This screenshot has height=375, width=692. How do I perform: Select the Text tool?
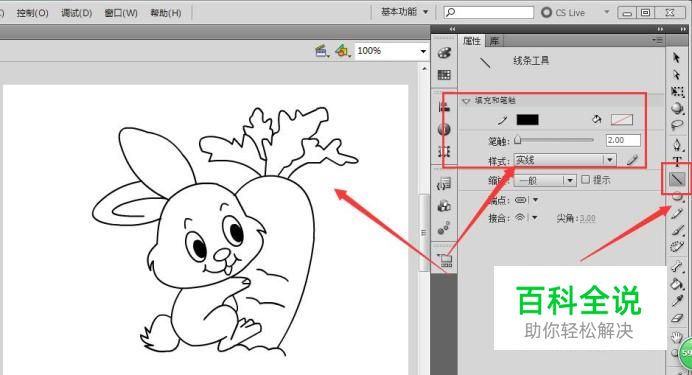(677, 161)
